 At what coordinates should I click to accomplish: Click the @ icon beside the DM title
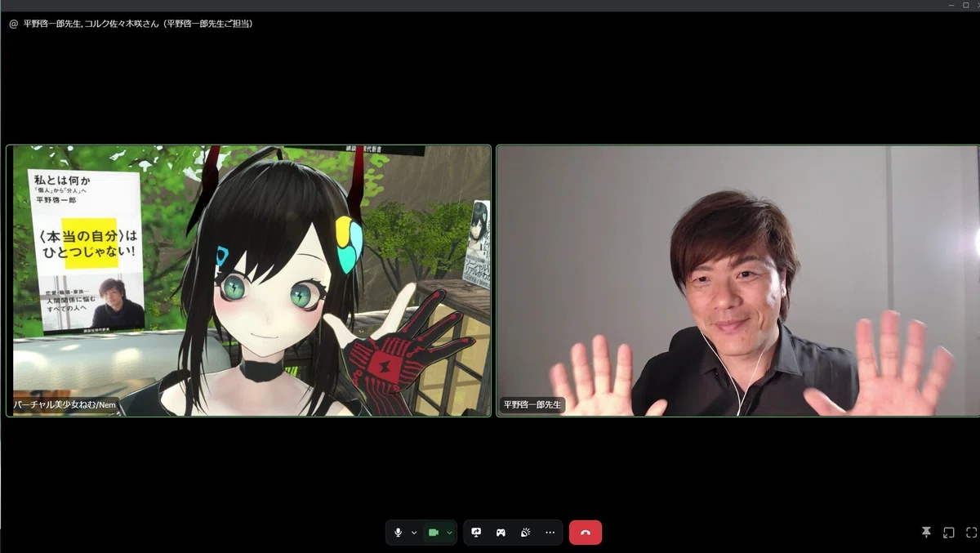13,24
